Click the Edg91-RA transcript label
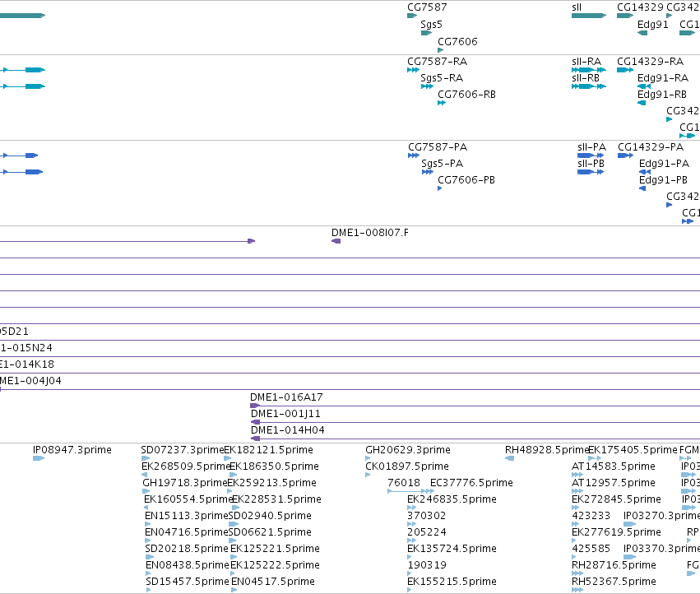Screen dimensions: 700x594 click(x=663, y=78)
